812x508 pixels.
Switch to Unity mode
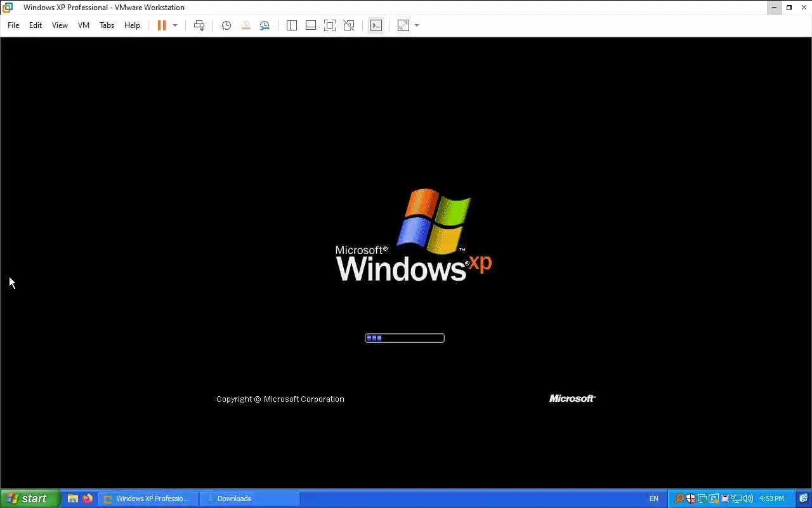coord(349,25)
